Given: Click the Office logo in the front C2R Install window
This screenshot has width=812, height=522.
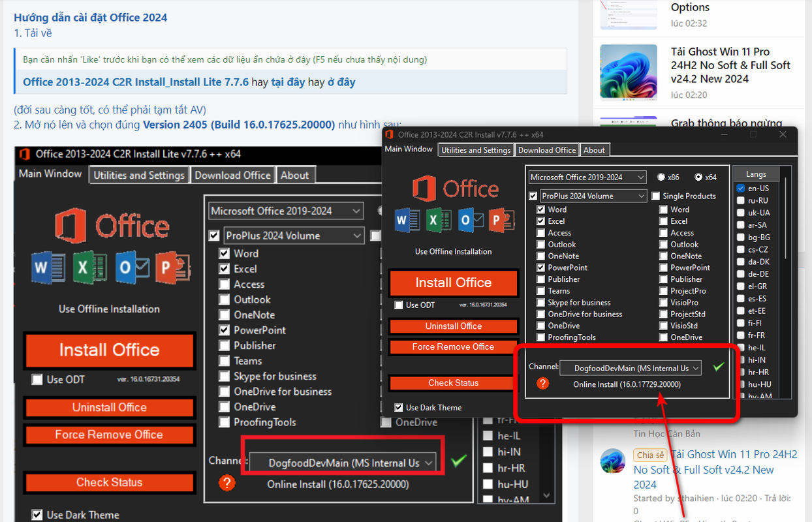Looking at the screenshot, I should (455, 189).
